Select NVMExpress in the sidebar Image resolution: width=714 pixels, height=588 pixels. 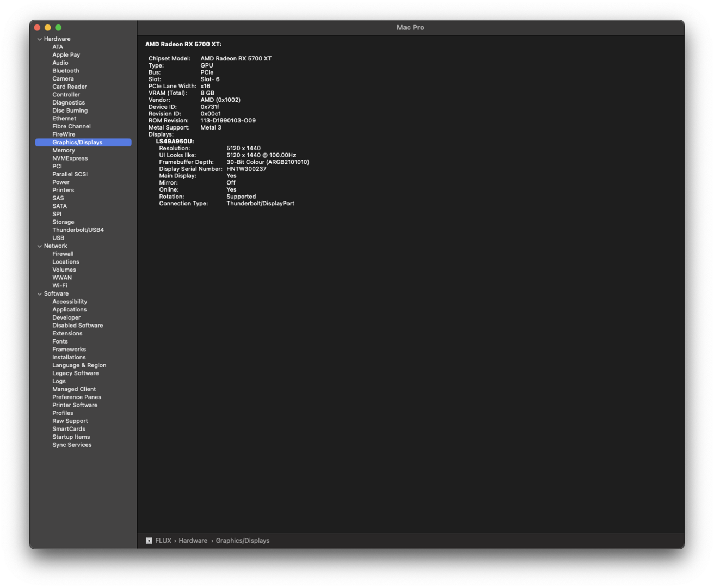tap(70, 158)
